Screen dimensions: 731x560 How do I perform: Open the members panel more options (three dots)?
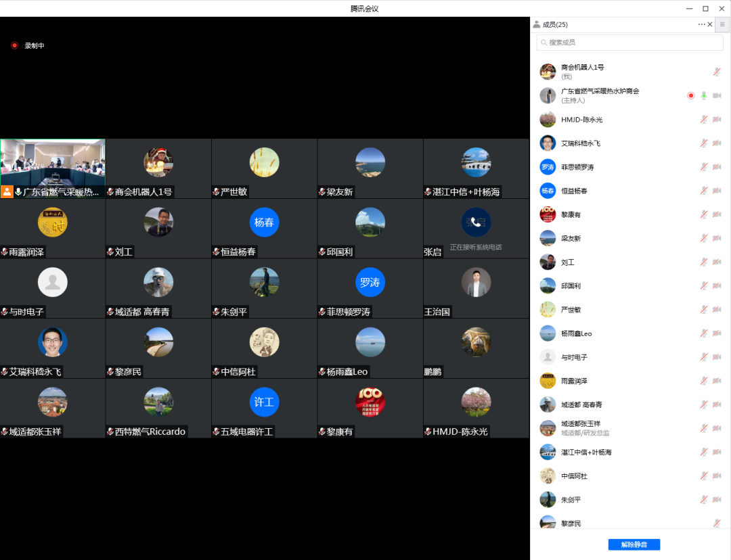[702, 24]
